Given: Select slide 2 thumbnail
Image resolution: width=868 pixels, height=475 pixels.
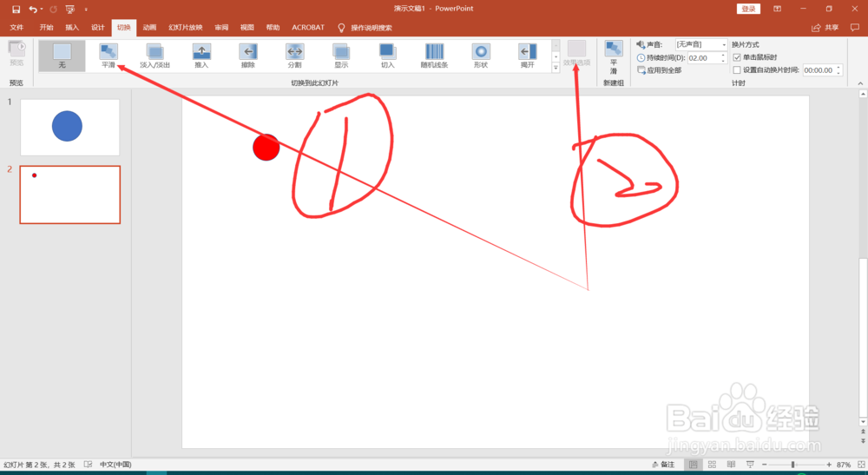Looking at the screenshot, I should click(69, 195).
